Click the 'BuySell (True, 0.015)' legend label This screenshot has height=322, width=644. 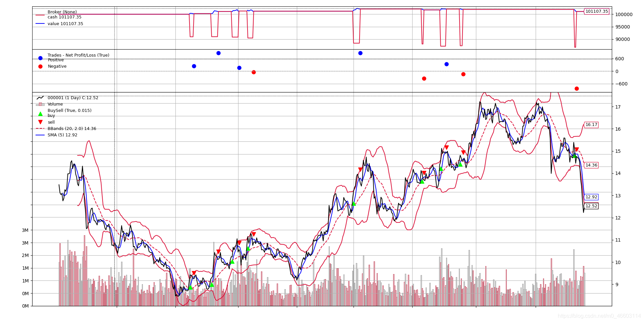click(x=69, y=111)
